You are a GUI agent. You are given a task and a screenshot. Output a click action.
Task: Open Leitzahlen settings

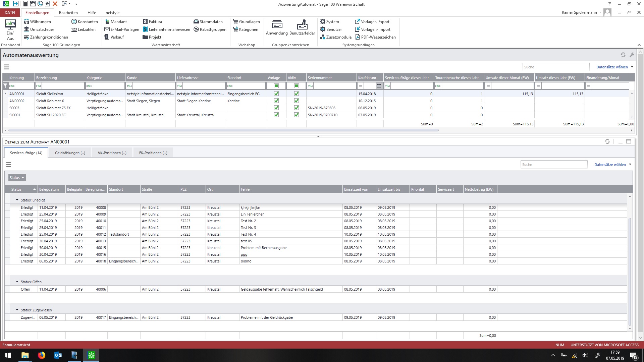[83, 29]
